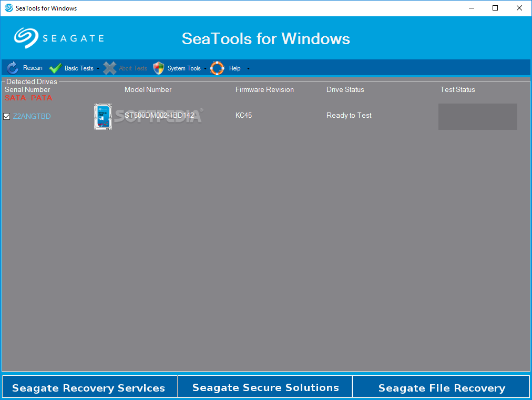Viewport: 532px width, 400px height.
Task: Expand the System Tools dropdown arrow
Action: (205, 68)
